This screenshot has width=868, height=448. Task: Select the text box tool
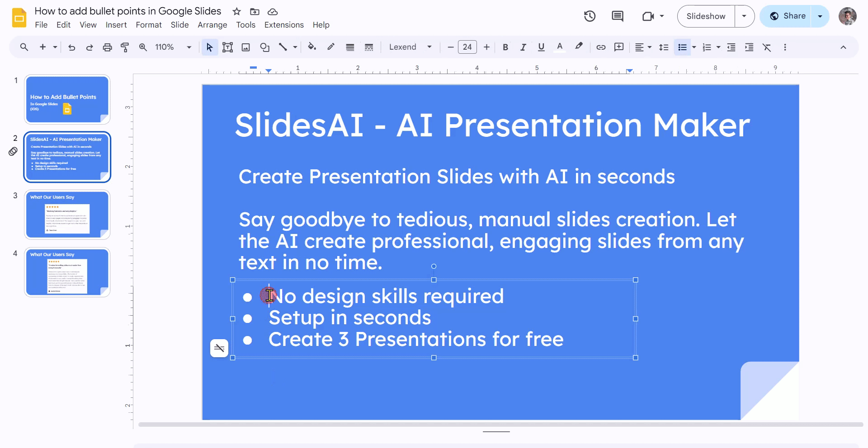pos(227,47)
